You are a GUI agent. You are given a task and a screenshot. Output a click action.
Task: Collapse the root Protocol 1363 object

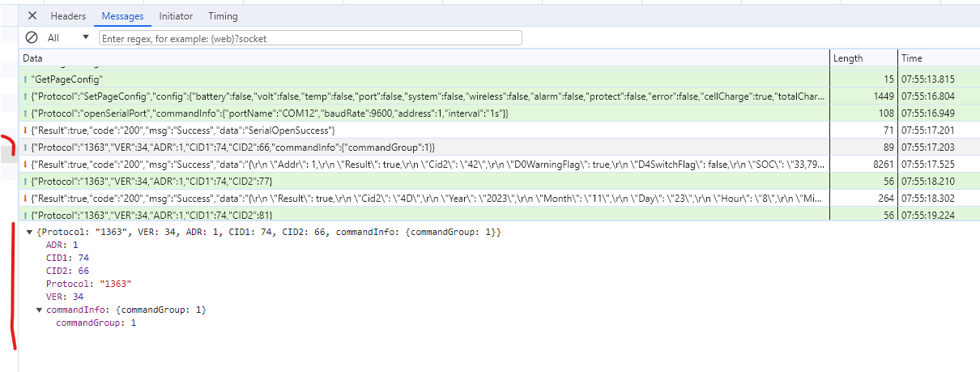30,233
